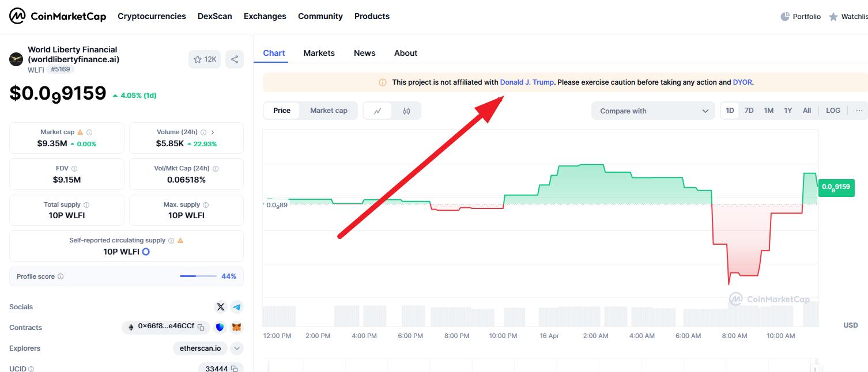Click the Self-reported circulating supply info icon
Image resolution: width=868 pixels, height=372 pixels.
pos(171,241)
